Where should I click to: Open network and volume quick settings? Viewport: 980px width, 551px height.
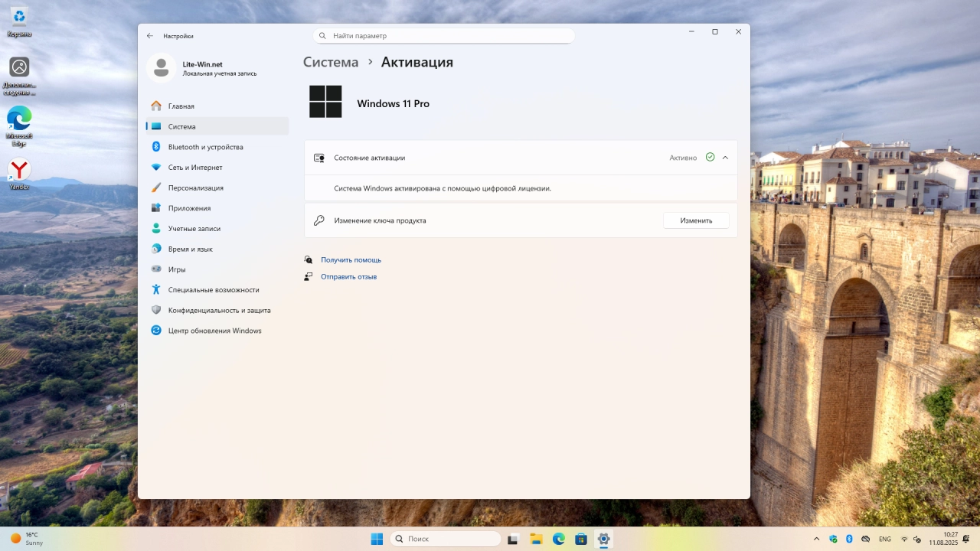tap(910, 539)
